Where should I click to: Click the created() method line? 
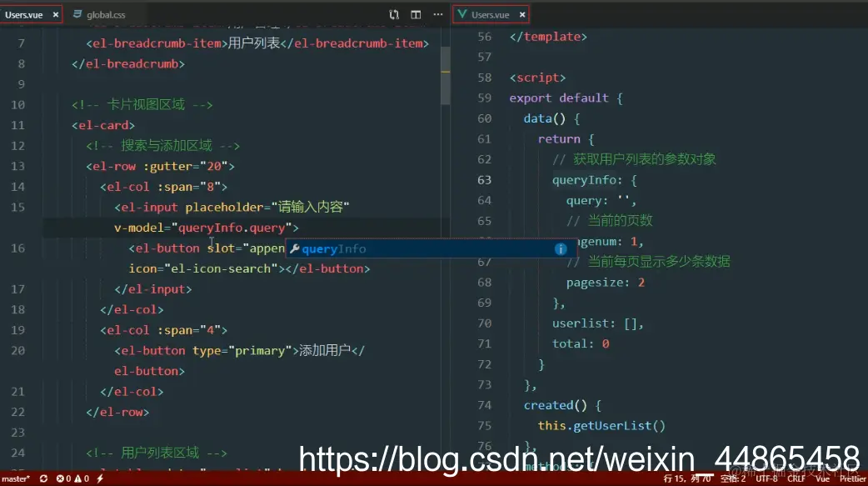562,405
